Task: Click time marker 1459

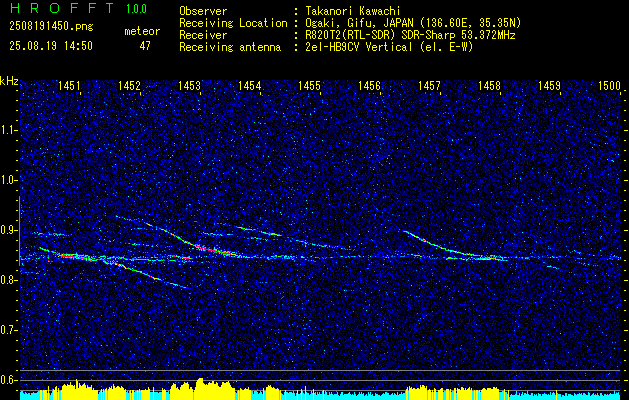Action: [549, 85]
